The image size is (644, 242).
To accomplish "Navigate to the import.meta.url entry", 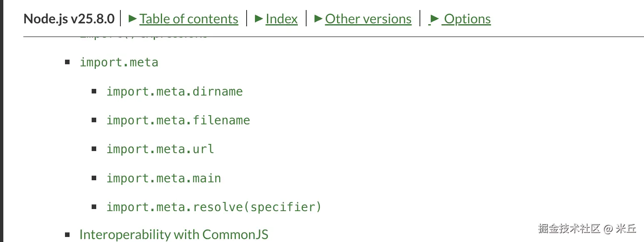I will pyautogui.click(x=160, y=149).
